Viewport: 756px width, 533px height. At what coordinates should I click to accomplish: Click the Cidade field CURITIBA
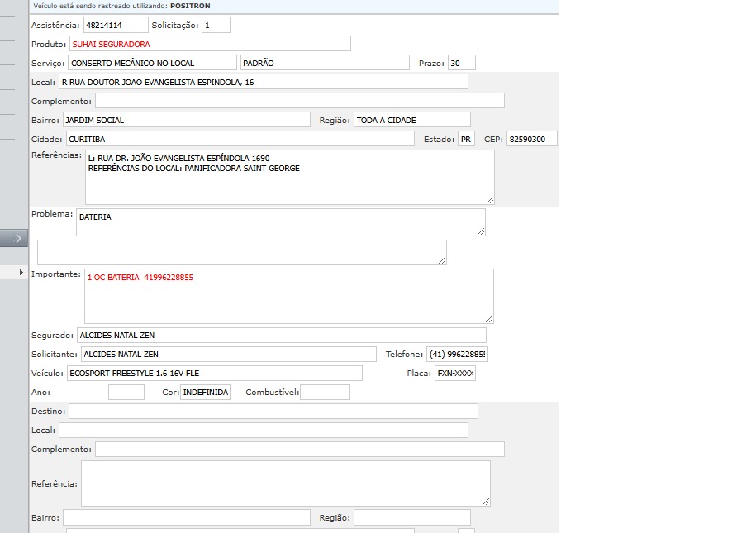(240, 139)
